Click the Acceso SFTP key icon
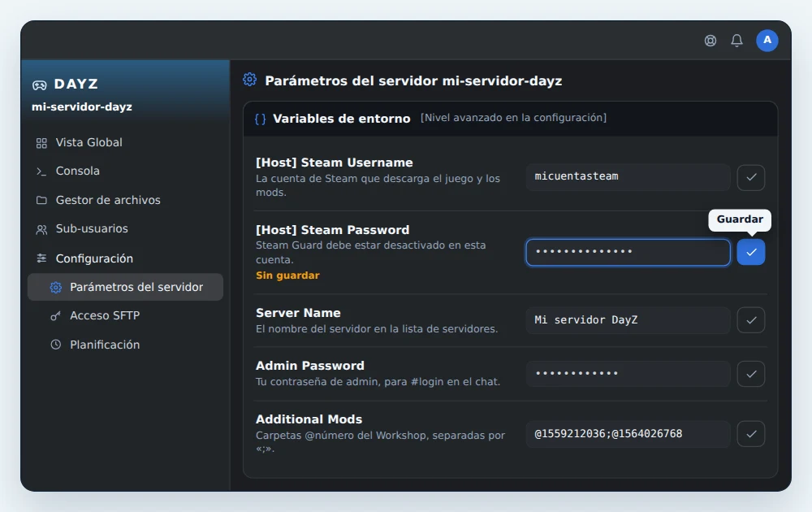The width and height of the screenshot is (812, 512). (55, 315)
